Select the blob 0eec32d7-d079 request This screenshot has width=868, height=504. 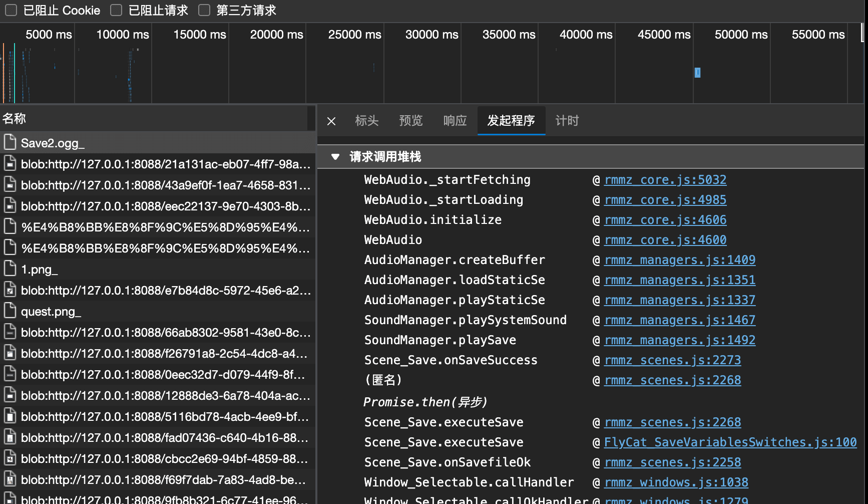[158, 374]
